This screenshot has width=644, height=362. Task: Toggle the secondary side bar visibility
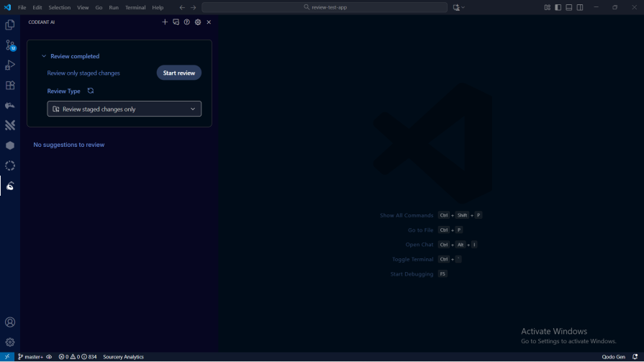[x=579, y=7]
